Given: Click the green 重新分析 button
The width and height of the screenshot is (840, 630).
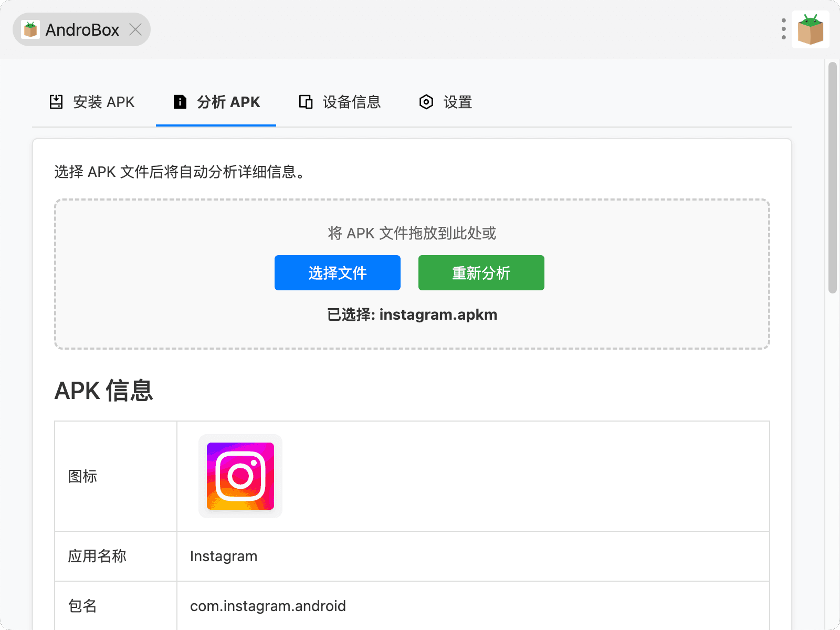Looking at the screenshot, I should click(481, 272).
